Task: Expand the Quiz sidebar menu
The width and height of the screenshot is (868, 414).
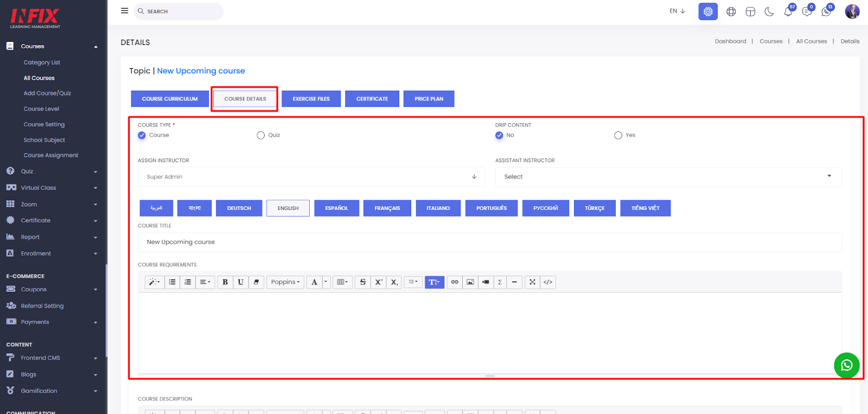Action: click(53, 171)
